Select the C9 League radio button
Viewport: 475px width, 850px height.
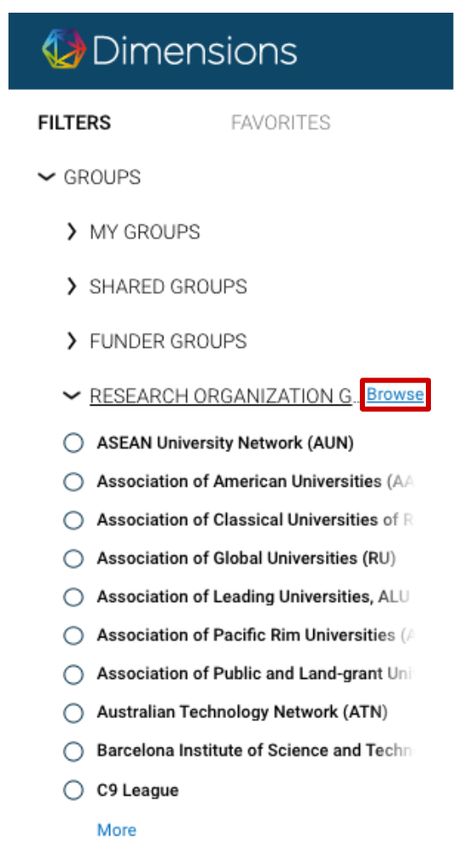point(73,790)
